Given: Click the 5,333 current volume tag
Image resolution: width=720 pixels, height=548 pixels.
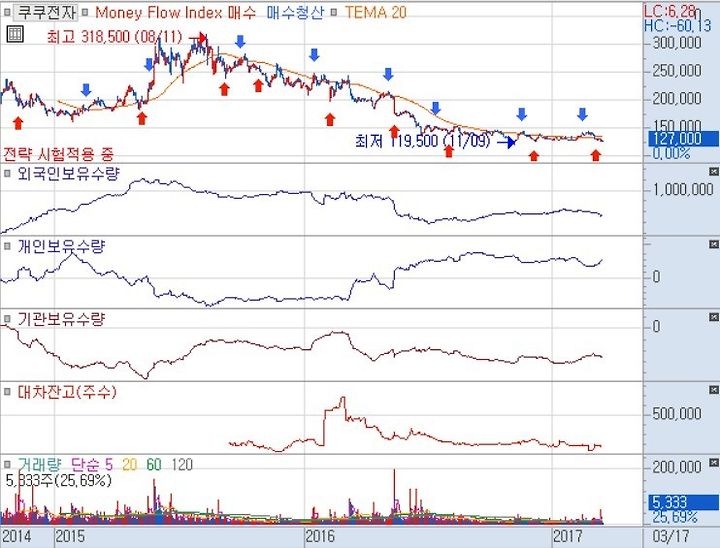Looking at the screenshot, I should [x=683, y=502].
